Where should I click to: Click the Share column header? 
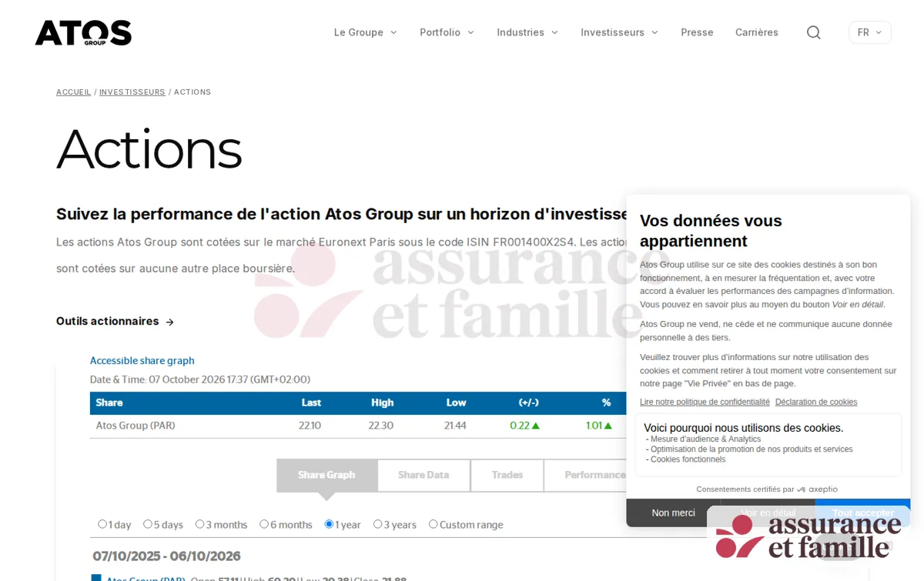click(x=109, y=402)
